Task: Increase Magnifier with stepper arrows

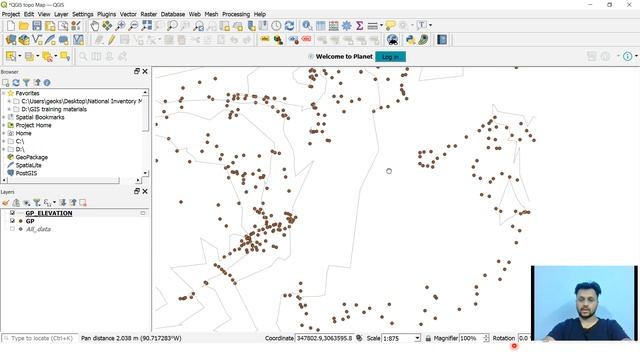Action: click(486, 336)
